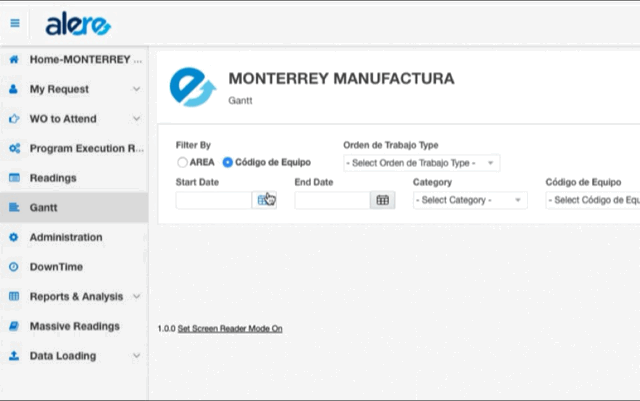Click the MONTERREY MANUFACTURA heading

(x=341, y=78)
